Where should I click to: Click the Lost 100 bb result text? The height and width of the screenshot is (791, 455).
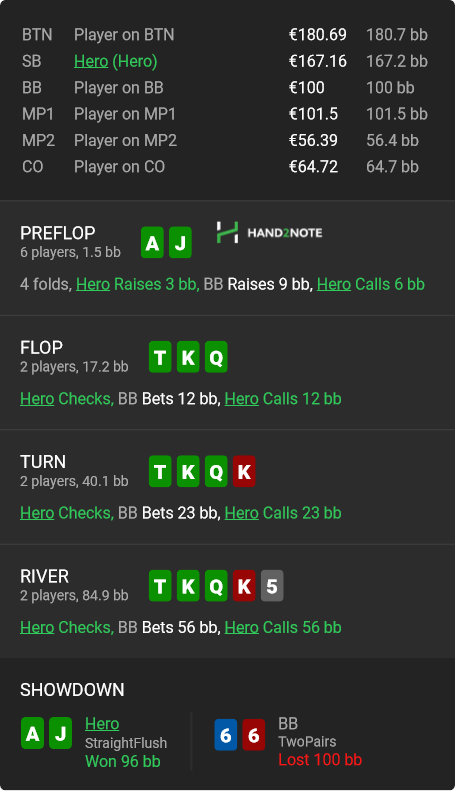[x=320, y=759]
